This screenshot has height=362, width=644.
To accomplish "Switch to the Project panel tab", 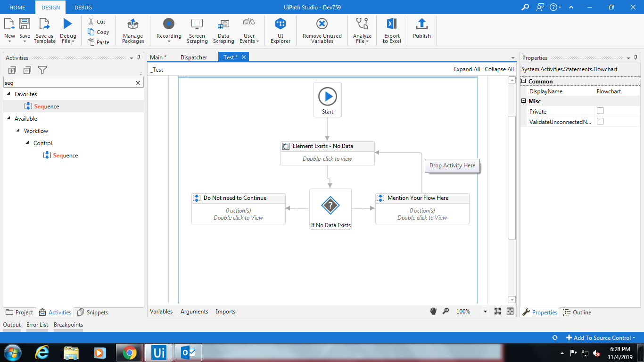I will coord(20,312).
